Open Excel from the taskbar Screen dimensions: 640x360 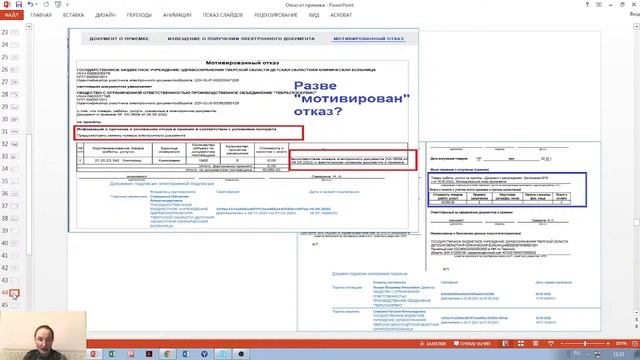pyautogui.click(x=112, y=354)
